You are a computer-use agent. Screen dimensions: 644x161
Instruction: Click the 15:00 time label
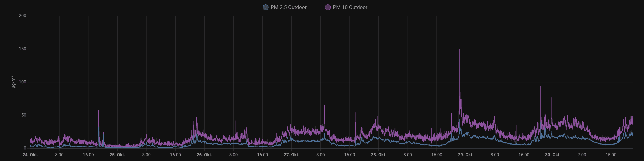point(611,155)
